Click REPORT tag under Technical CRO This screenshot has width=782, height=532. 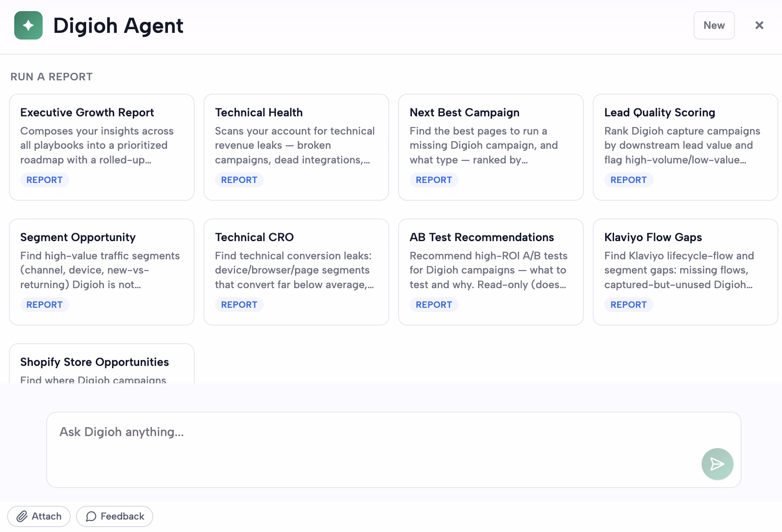[x=239, y=305]
